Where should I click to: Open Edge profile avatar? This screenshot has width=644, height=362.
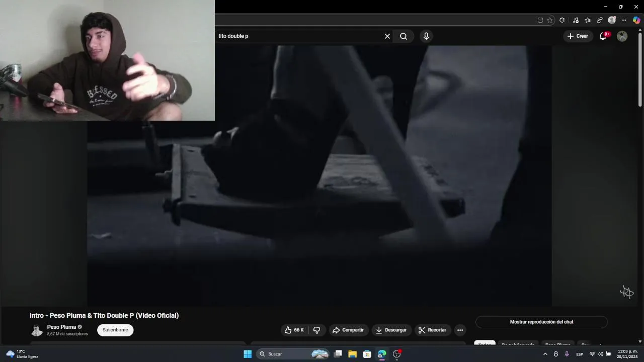pos(612,20)
